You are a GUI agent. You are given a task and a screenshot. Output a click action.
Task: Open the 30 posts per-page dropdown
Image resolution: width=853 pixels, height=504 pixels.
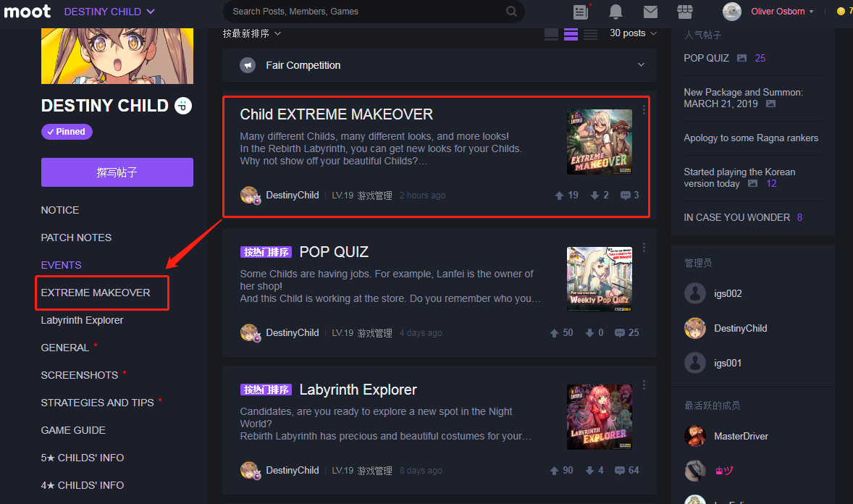pos(633,33)
